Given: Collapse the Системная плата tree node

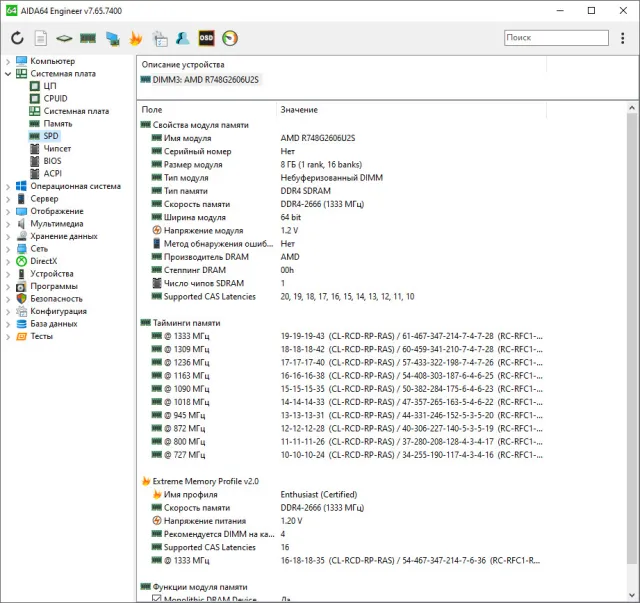Looking at the screenshot, I should point(8,74).
